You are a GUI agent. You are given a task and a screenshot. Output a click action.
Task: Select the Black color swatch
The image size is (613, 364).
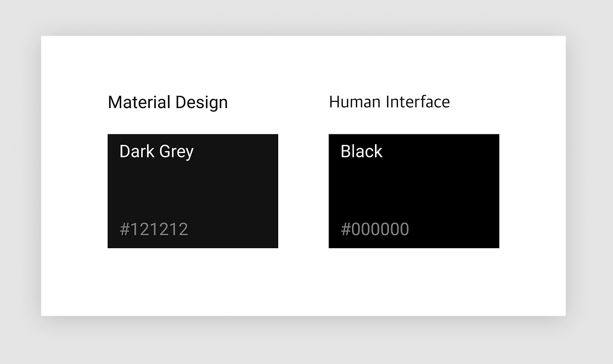[x=414, y=191]
